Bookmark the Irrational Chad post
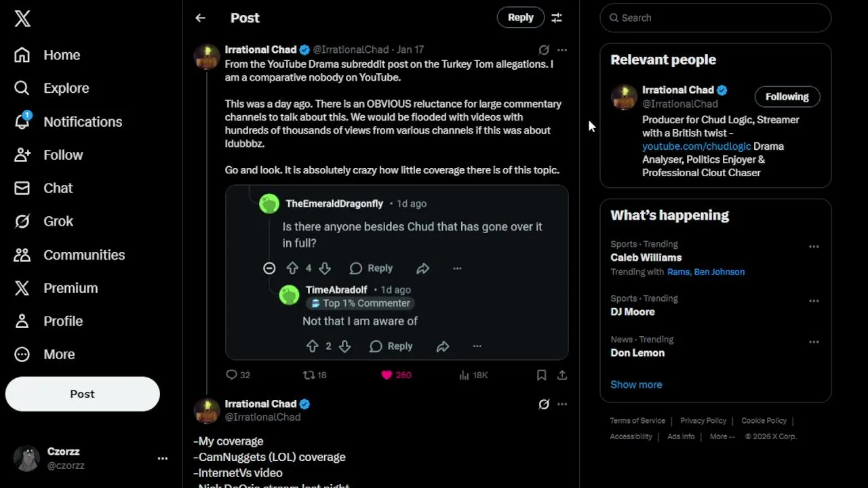 tap(541, 375)
